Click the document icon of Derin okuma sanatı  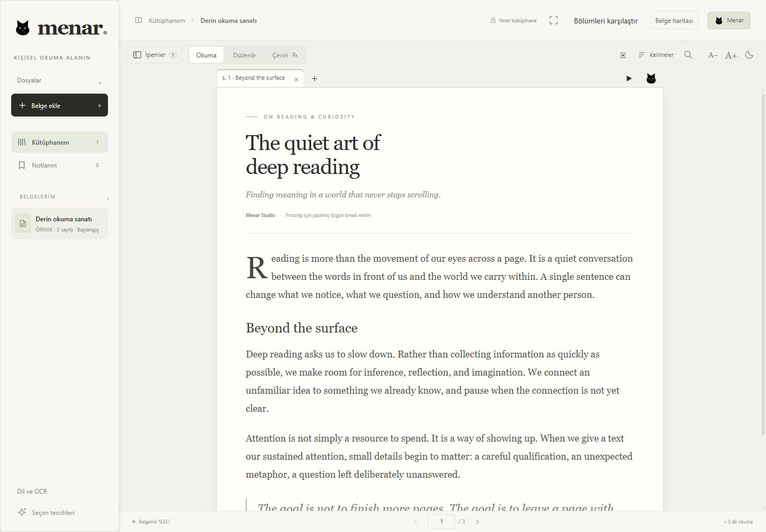tap(23, 223)
